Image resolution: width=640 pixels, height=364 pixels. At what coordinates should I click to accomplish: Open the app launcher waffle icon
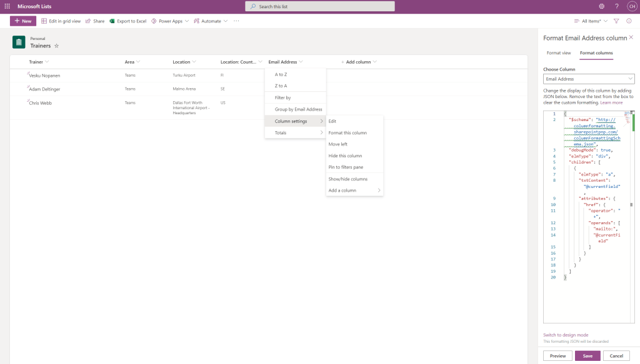coord(7,6)
